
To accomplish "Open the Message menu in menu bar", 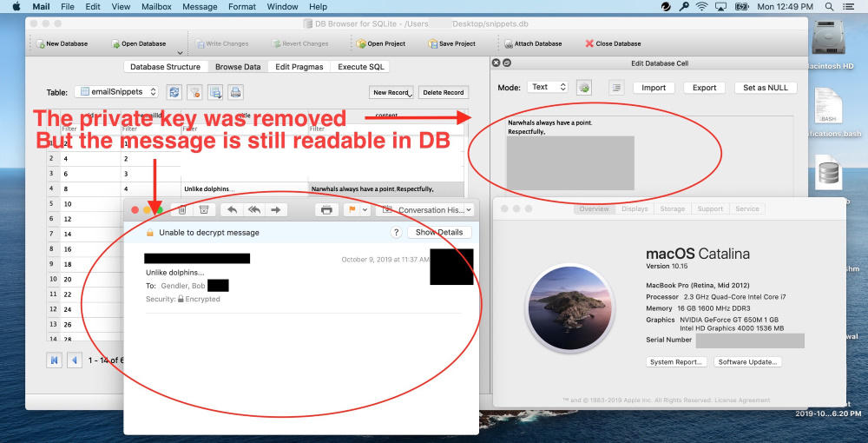I will [200, 7].
